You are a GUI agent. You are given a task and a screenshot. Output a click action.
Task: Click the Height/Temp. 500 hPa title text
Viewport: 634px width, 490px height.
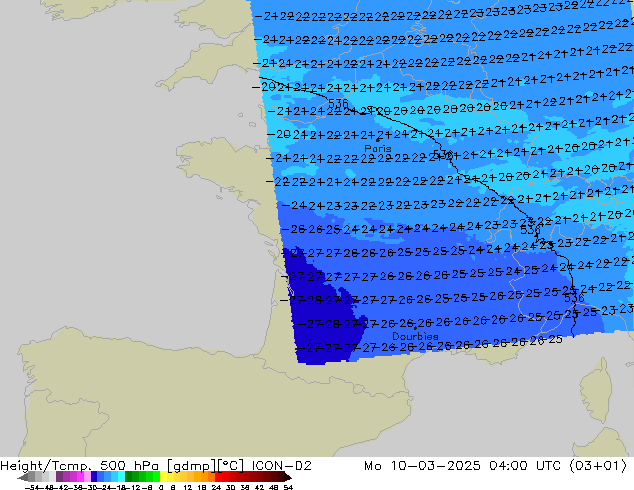[x=79, y=466]
